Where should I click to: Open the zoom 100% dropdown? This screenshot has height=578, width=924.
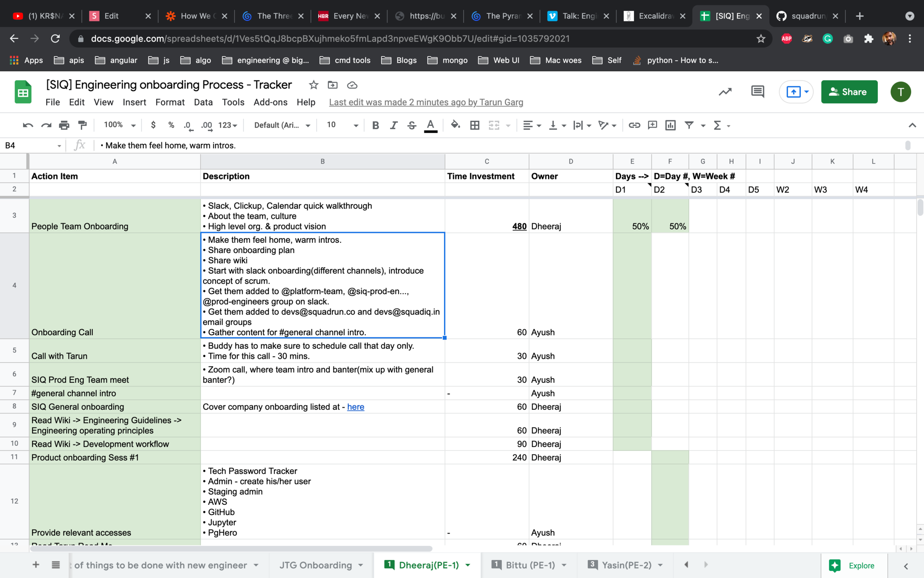[x=119, y=125]
